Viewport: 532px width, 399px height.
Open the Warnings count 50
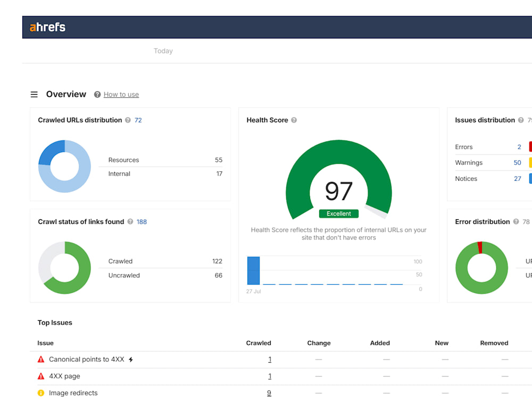tap(517, 162)
